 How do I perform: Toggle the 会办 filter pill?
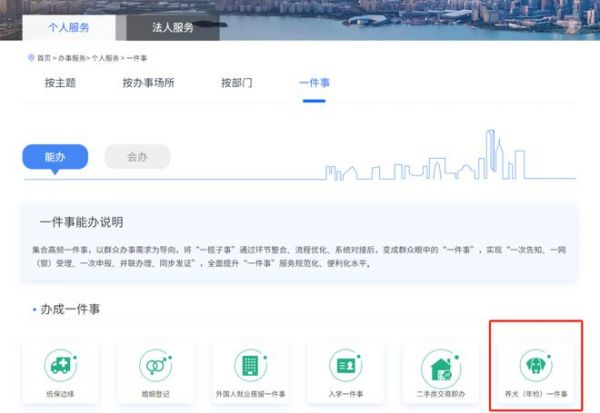(137, 157)
